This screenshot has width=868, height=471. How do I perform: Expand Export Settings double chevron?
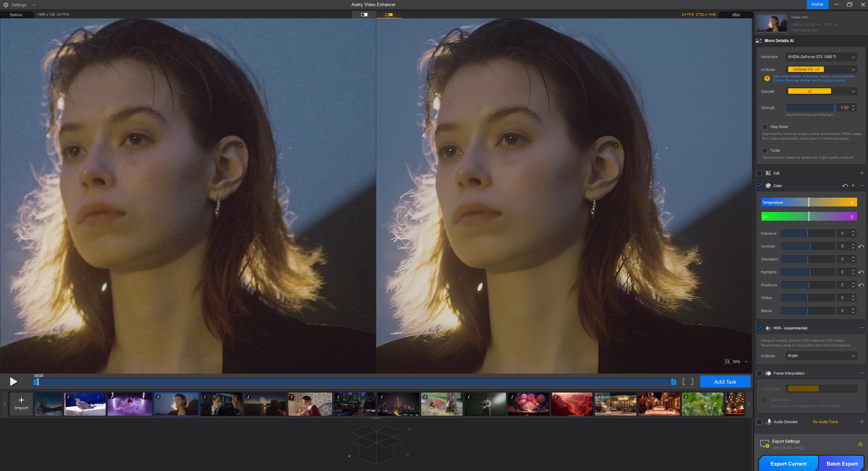pyautogui.click(x=860, y=444)
